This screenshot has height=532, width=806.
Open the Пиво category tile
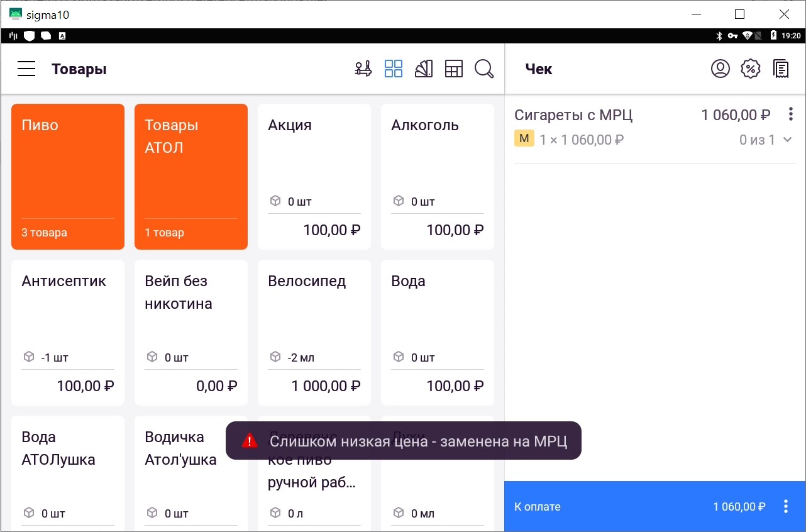(x=68, y=177)
